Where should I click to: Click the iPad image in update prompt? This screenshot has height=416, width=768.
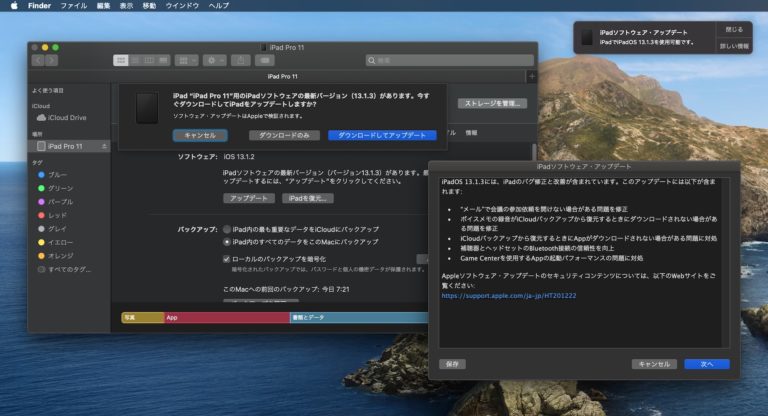pyautogui.click(x=147, y=108)
